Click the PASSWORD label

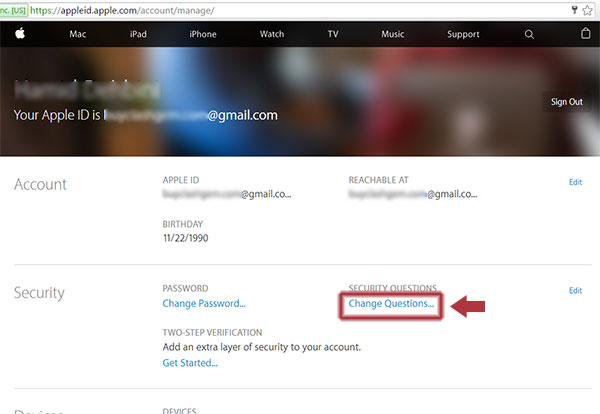click(x=186, y=288)
